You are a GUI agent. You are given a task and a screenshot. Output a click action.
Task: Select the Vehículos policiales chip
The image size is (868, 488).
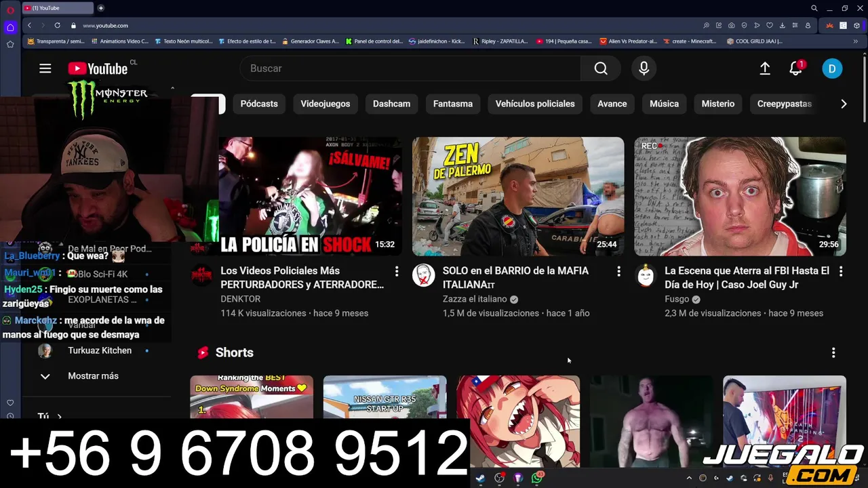535,104
